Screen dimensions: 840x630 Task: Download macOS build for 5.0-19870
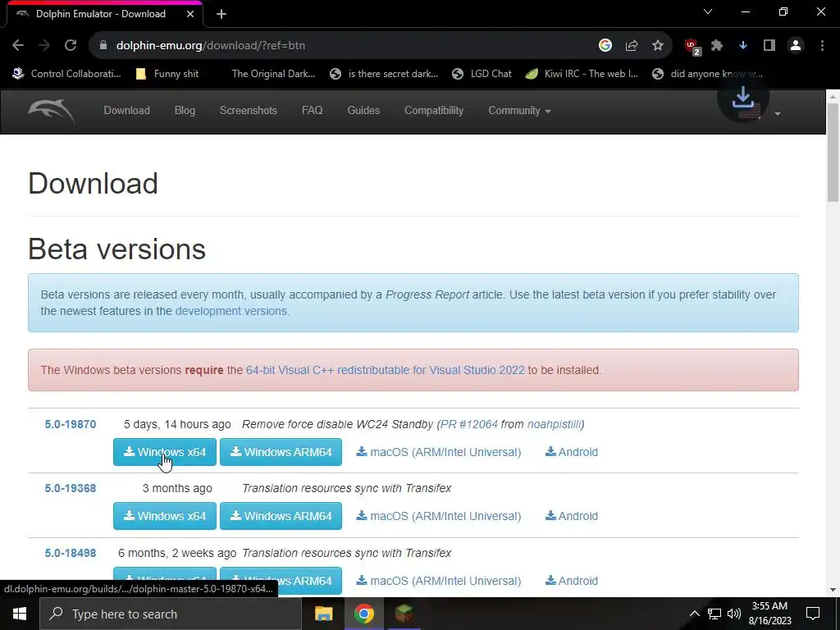click(439, 452)
